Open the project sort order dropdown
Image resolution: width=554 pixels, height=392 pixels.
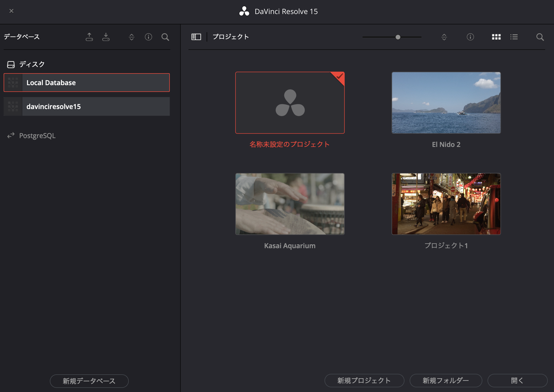(x=444, y=37)
